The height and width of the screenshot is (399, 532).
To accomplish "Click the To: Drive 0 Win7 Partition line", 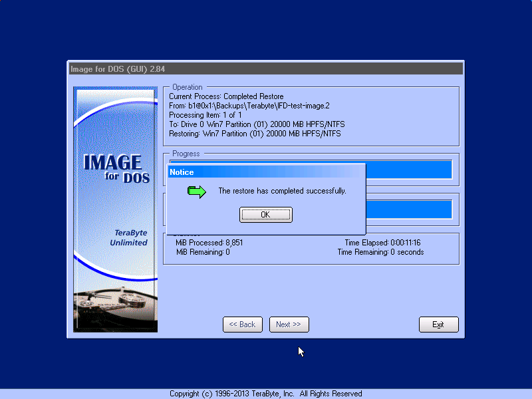I will (257, 124).
